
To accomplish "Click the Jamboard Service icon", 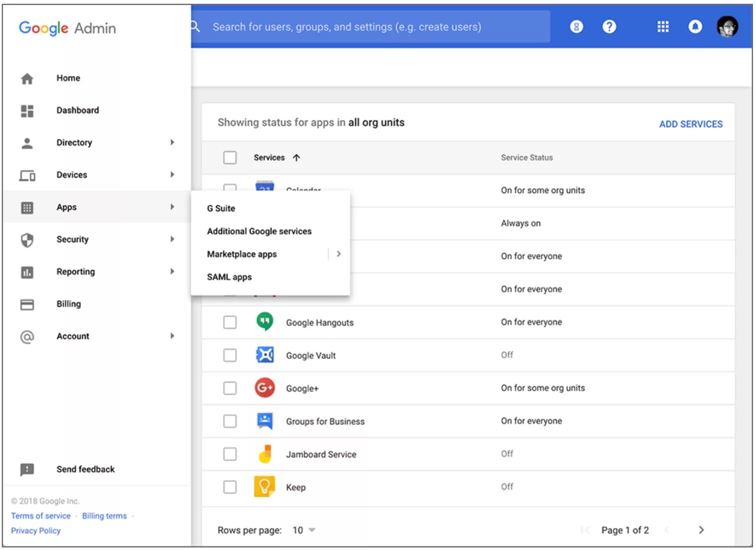I will click(x=265, y=453).
